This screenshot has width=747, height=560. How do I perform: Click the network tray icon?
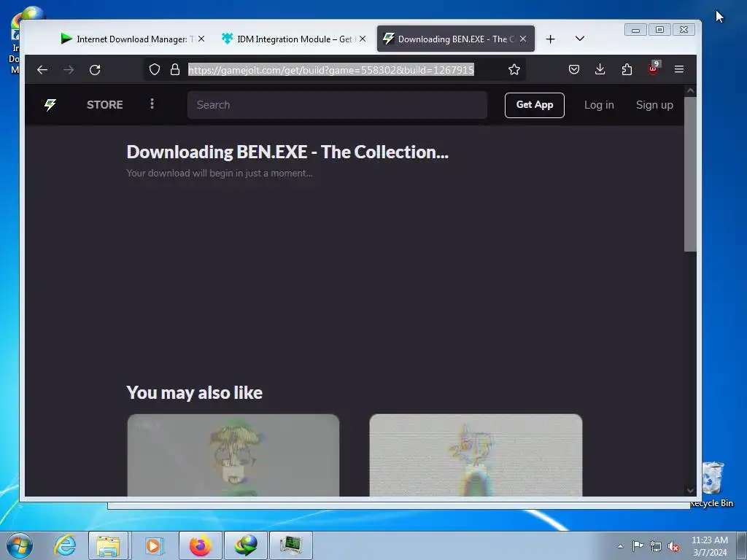tap(656, 546)
